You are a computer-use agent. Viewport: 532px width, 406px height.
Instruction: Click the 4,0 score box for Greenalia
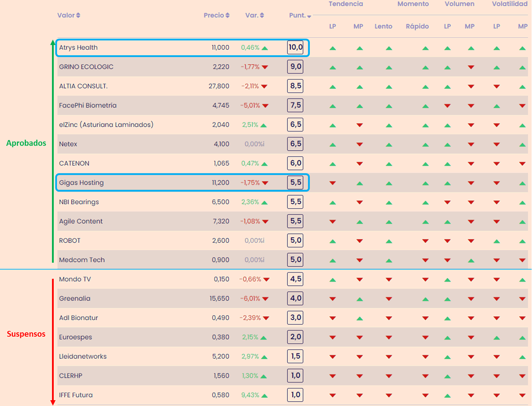pos(295,299)
